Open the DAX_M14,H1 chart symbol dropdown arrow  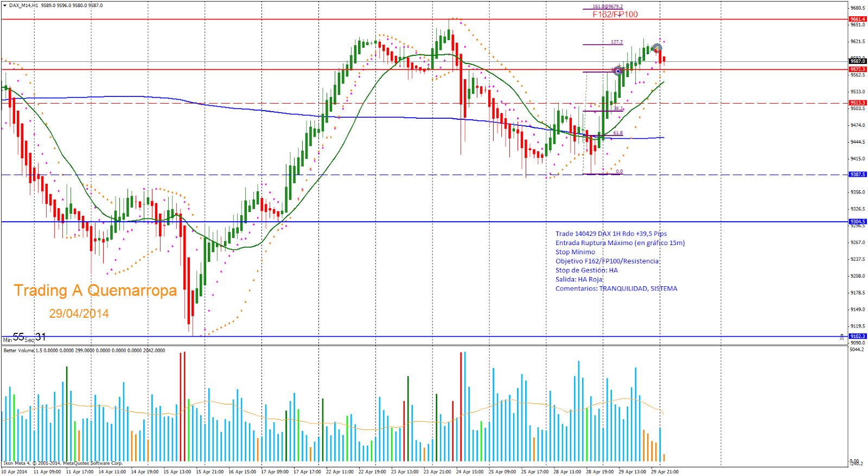point(5,5)
